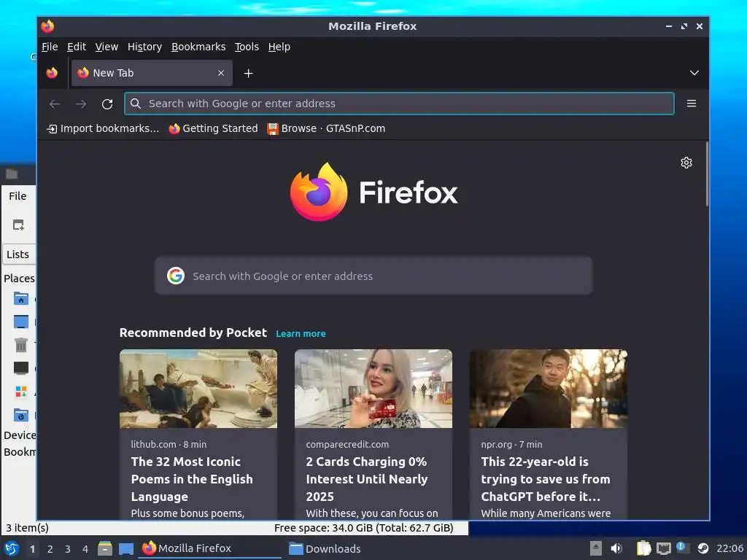Click Import bookmarks in the bookmarks toolbar
The image size is (747, 560).
pyautogui.click(x=104, y=128)
